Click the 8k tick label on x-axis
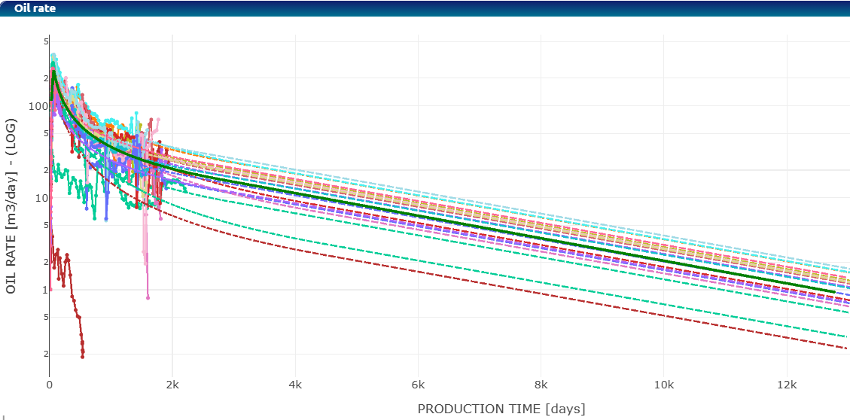The width and height of the screenshot is (850, 420). coord(541,385)
